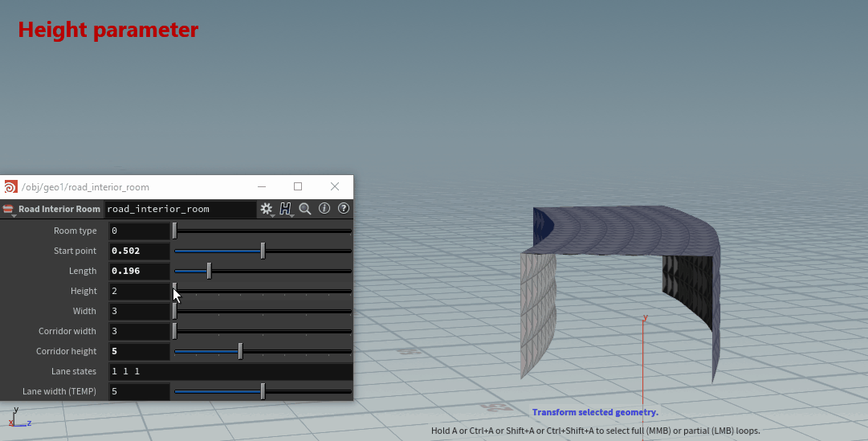868x441 pixels.
Task: Close the road_interior_room parameter window
Action: pos(335,186)
